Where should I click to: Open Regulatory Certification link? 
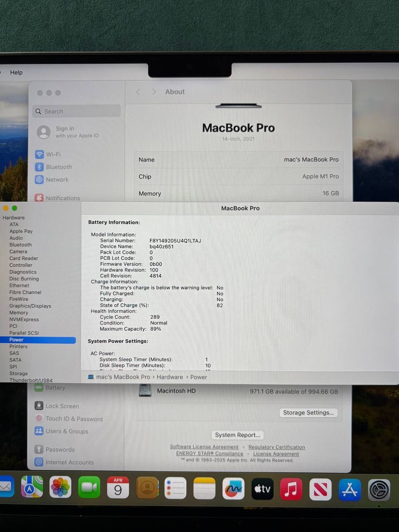(276, 447)
